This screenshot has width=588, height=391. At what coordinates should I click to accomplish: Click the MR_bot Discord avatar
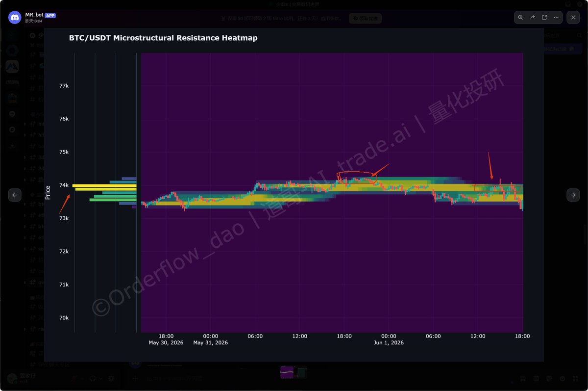coord(15,18)
